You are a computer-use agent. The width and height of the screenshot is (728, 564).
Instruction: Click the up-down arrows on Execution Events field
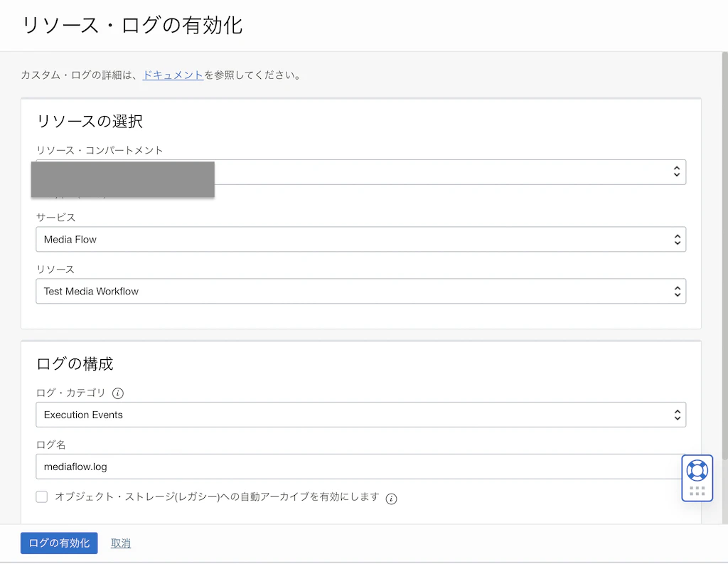tap(678, 415)
